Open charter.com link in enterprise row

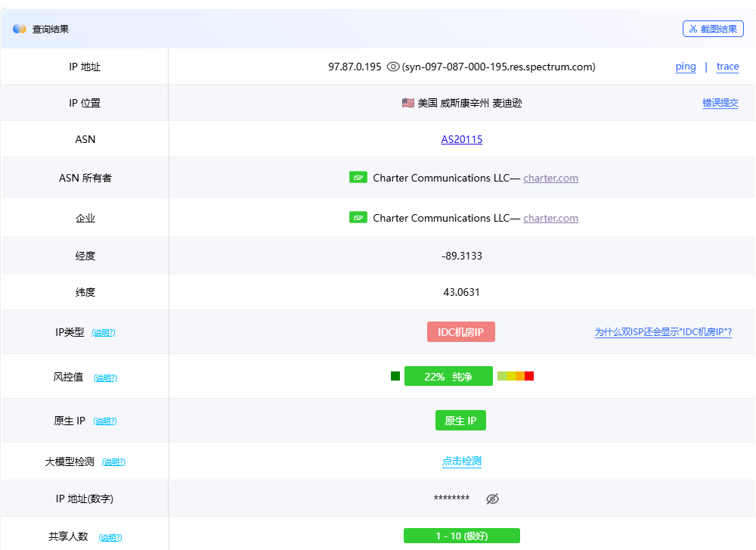[x=550, y=218]
